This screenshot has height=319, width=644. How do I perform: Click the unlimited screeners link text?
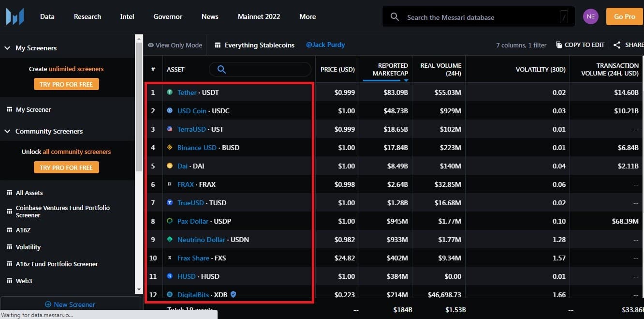76,69
